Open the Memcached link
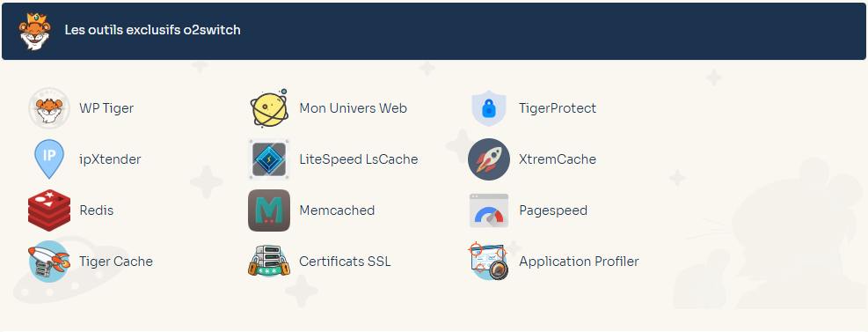 [337, 210]
